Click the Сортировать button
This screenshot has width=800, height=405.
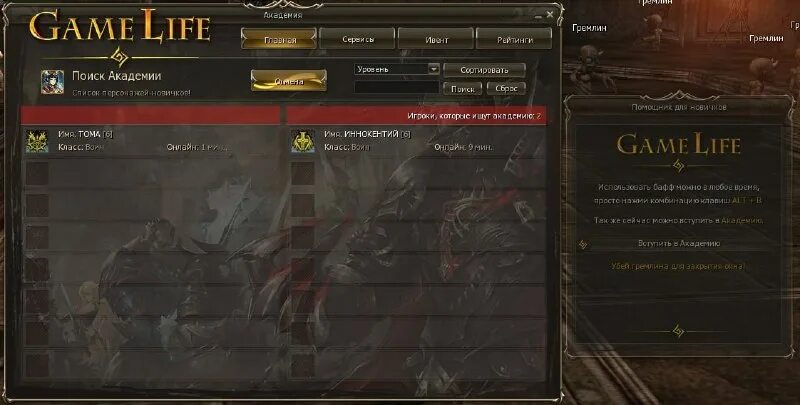click(x=484, y=70)
